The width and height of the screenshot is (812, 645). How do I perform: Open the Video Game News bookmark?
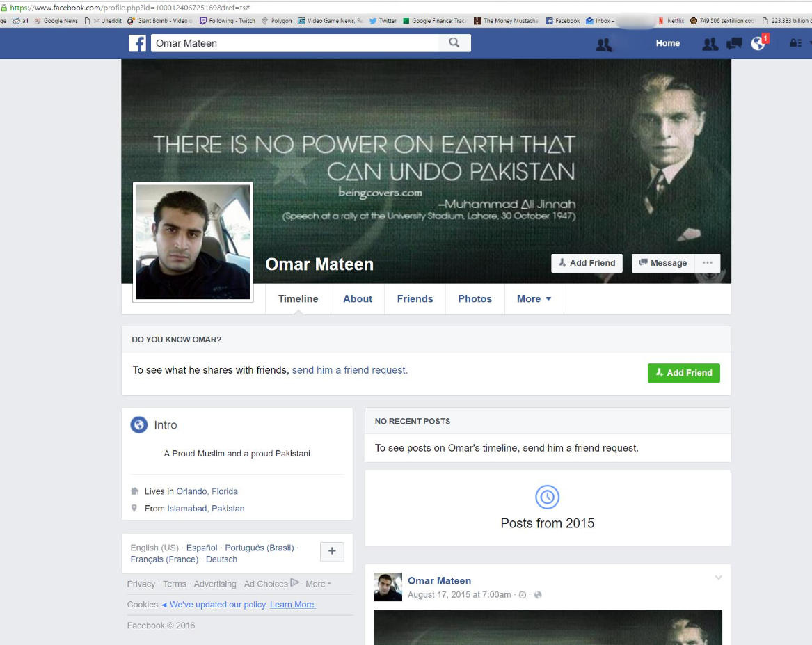click(x=330, y=21)
